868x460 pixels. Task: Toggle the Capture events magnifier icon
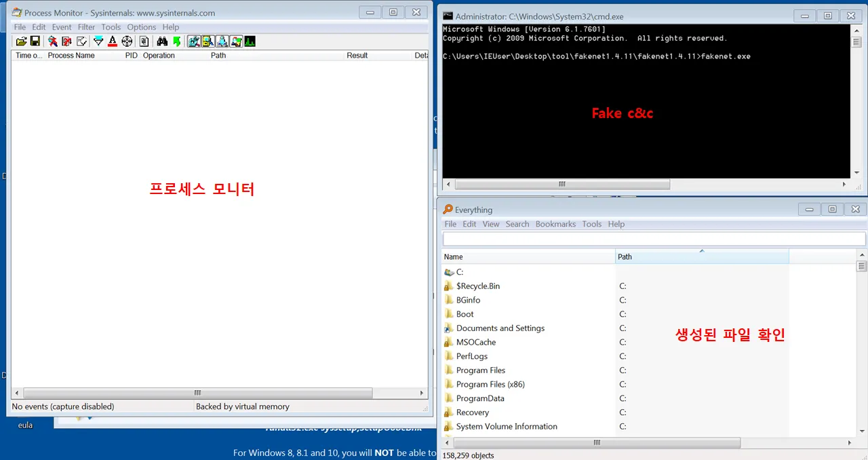[x=52, y=41]
